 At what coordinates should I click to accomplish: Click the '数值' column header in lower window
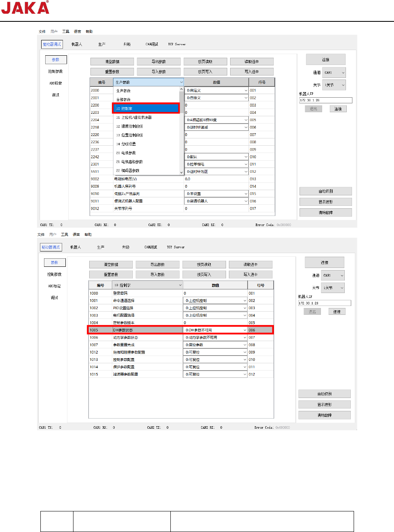[x=216, y=285]
